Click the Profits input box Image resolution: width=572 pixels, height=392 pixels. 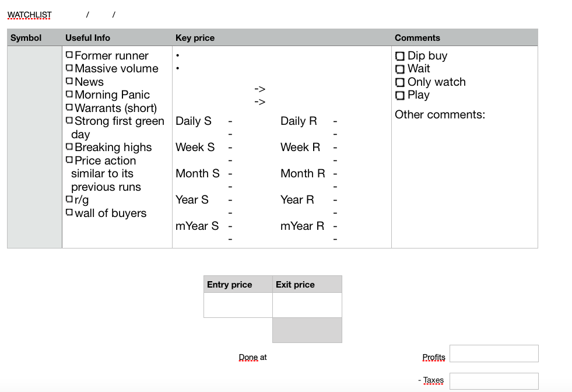pos(494,353)
